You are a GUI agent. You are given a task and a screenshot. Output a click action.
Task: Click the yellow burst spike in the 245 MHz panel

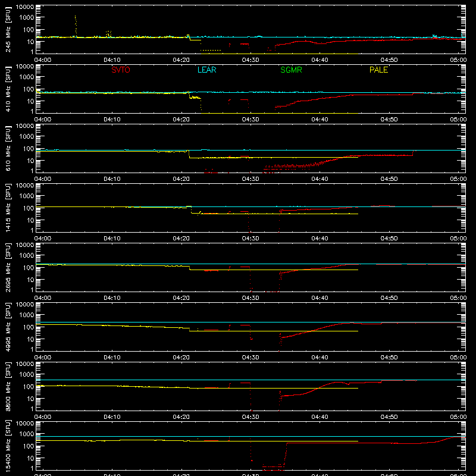[76, 26]
